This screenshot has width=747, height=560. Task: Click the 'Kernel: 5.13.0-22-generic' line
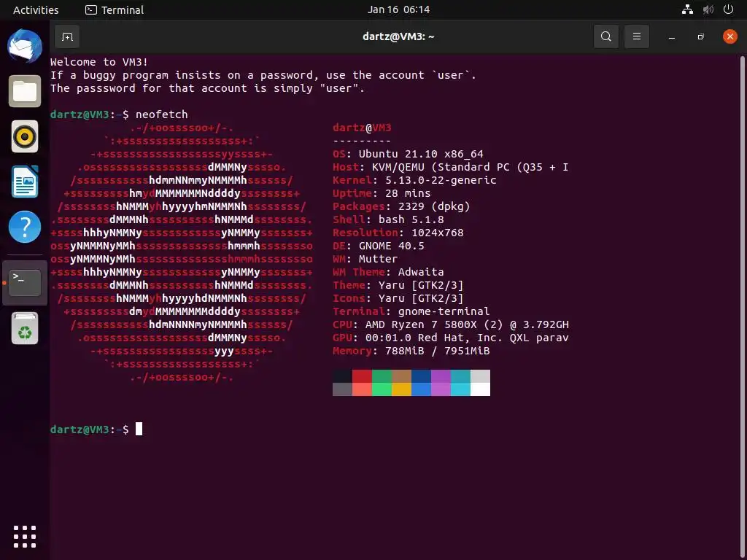pyautogui.click(x=414, y=180)
